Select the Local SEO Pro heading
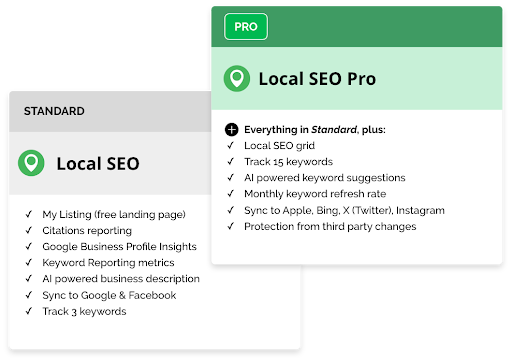Viewport: 512px width, 362px height. (x=317, y=79)
